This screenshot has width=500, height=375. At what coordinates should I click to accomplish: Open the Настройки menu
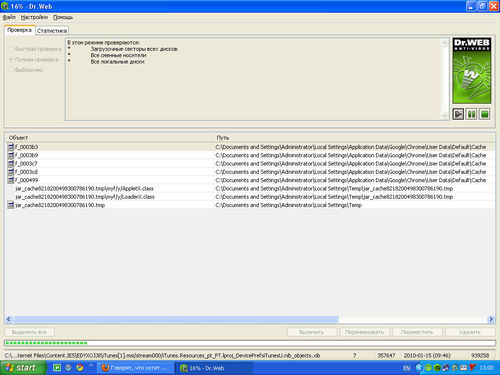[34, 17]
